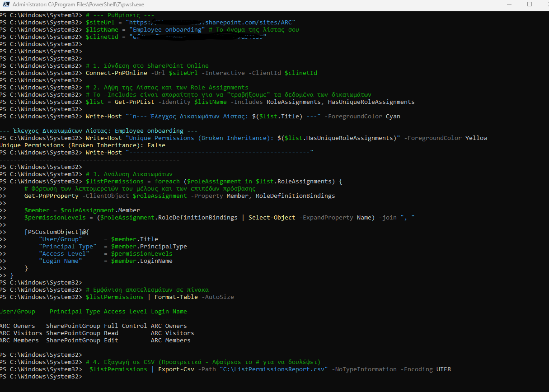Screen dimensions: 549x392
Task: Click "ARC Visitors" in the User/Group column
Action: tap(21, 333)
